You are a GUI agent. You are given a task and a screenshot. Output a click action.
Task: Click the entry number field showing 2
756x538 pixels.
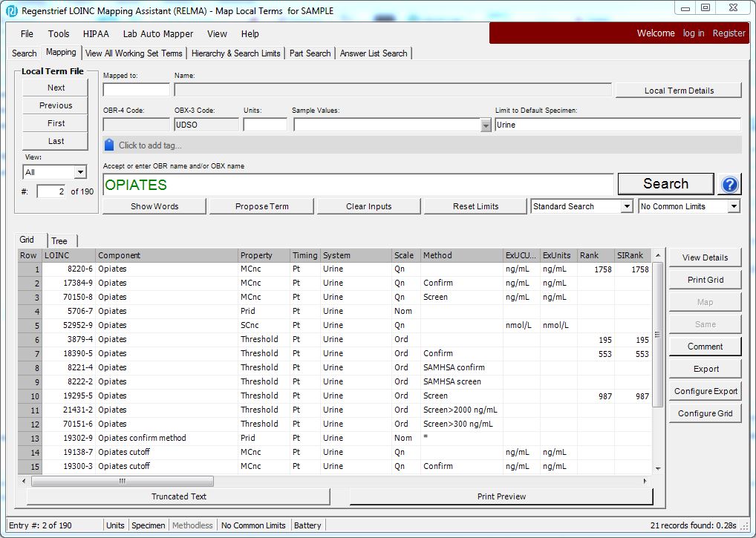coord(50,191)
